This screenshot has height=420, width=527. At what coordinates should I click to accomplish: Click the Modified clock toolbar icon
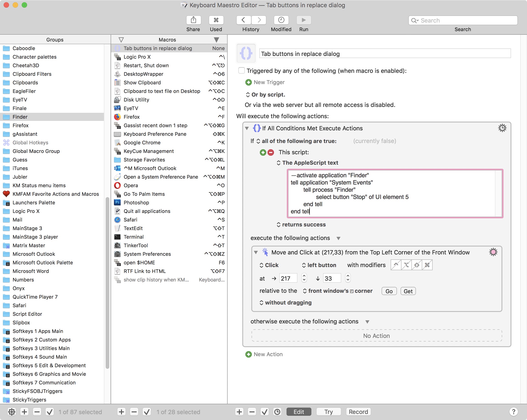tap(281, 20)
